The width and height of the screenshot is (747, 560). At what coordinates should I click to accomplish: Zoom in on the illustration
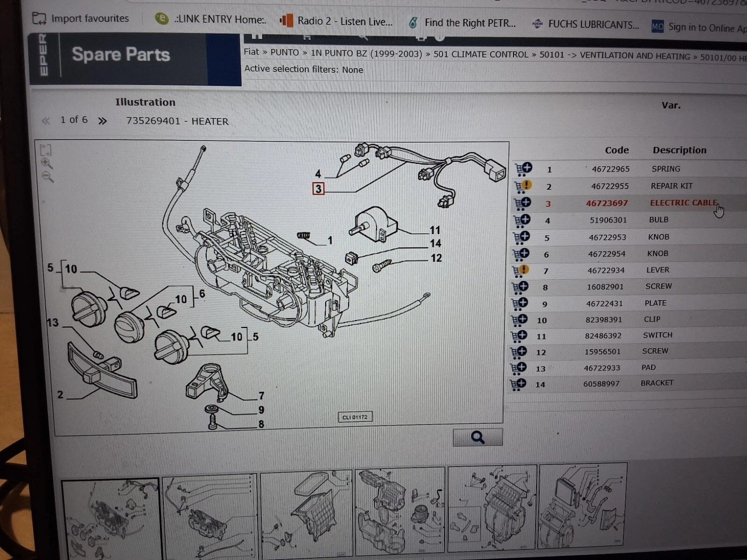pyautogui.click(x=47, y=163)
